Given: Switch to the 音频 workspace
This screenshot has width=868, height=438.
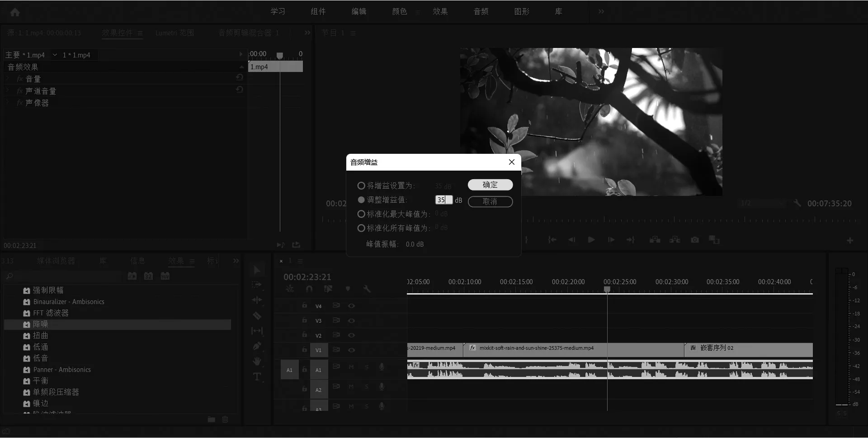Looking at the screenshot, I should (481, 11).
